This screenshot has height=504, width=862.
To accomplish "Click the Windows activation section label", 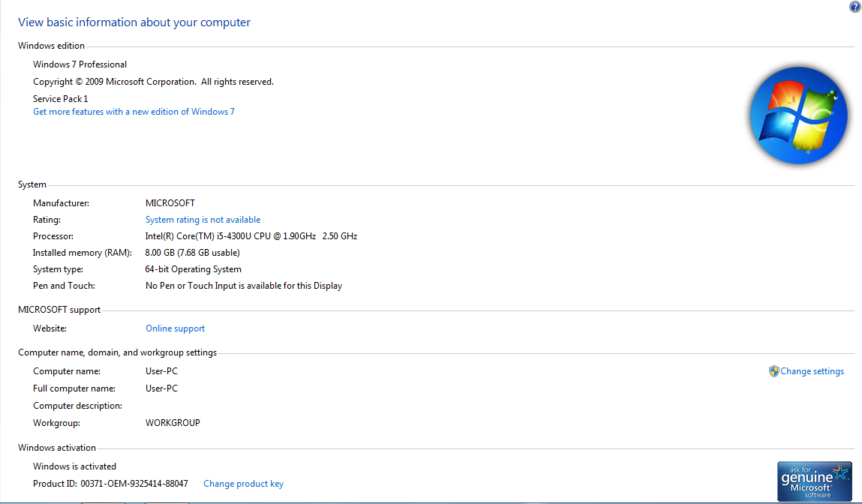I will [x=57, y=448].
